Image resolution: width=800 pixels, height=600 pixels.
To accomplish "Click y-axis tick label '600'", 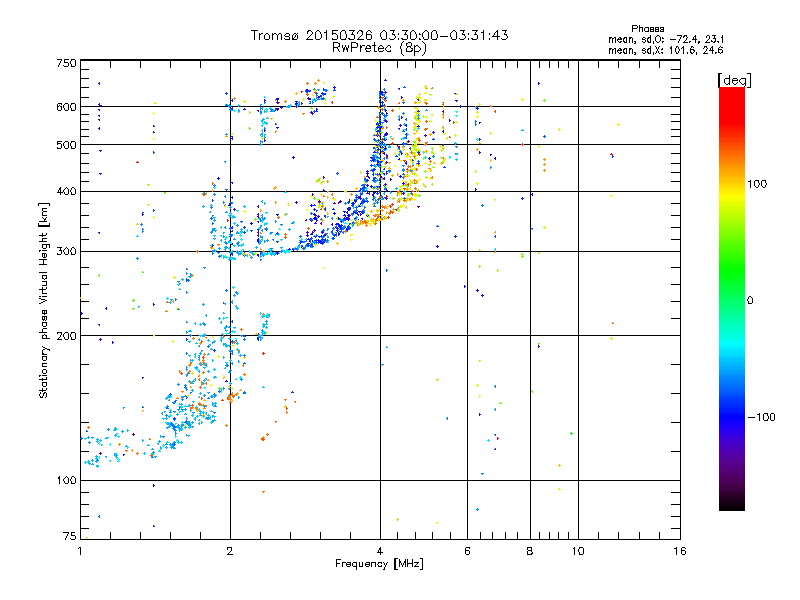I will (x=66, y=107).
